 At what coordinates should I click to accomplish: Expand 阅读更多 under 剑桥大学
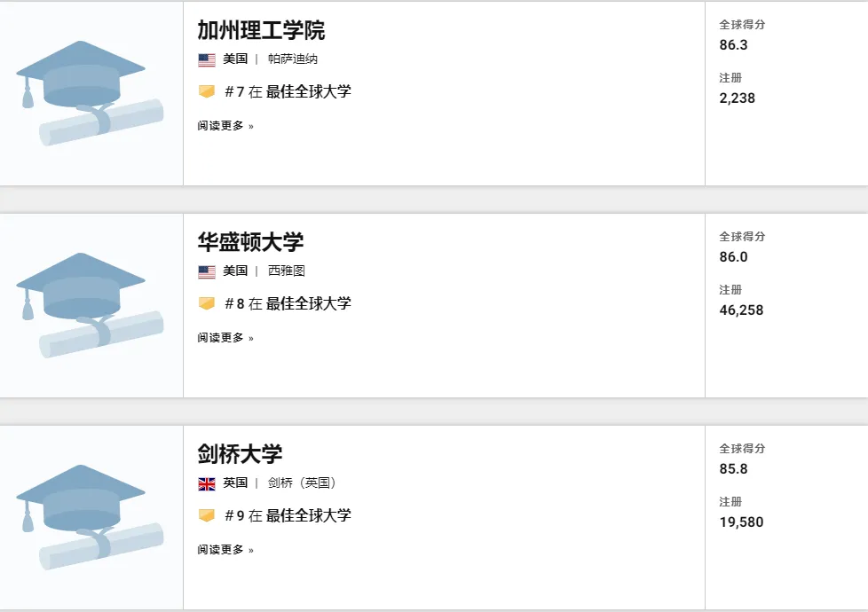tap(225, 550)
